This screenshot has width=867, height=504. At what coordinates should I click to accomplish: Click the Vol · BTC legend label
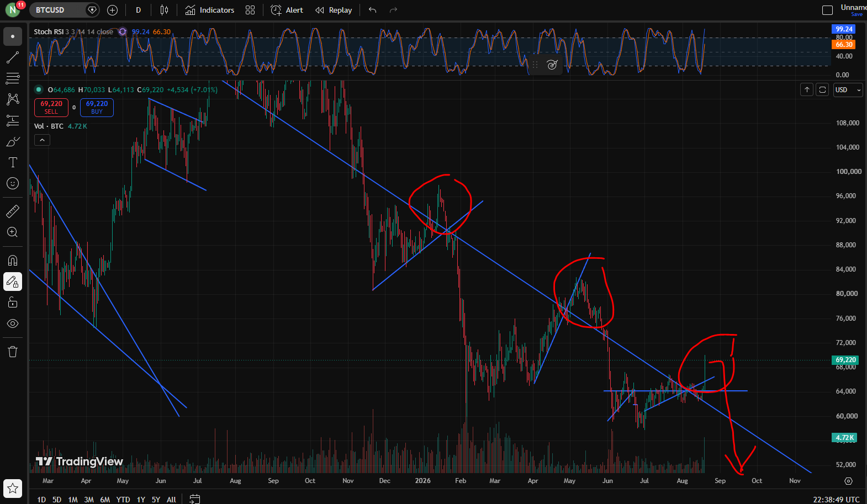[49, 126]
